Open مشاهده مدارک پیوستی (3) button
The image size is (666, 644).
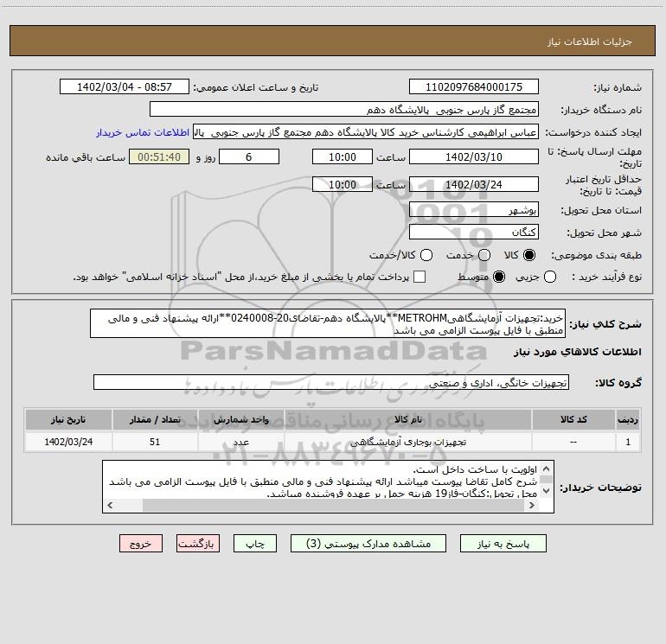tap(368, 544)
